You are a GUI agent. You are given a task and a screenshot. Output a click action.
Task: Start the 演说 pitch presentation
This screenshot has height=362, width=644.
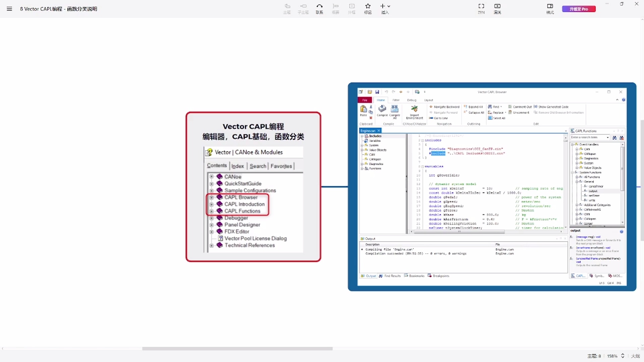497,9
